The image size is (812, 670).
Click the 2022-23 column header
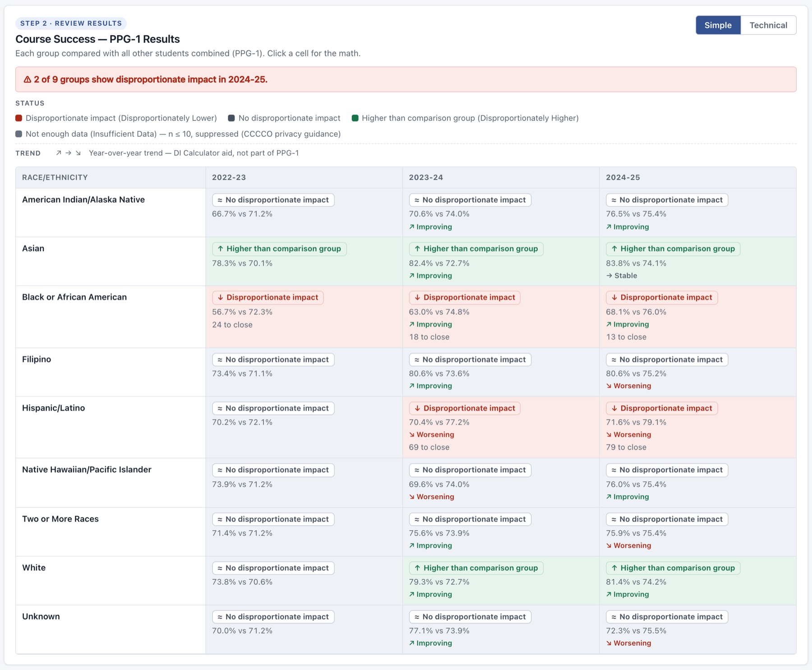click(x=304, y=177)
